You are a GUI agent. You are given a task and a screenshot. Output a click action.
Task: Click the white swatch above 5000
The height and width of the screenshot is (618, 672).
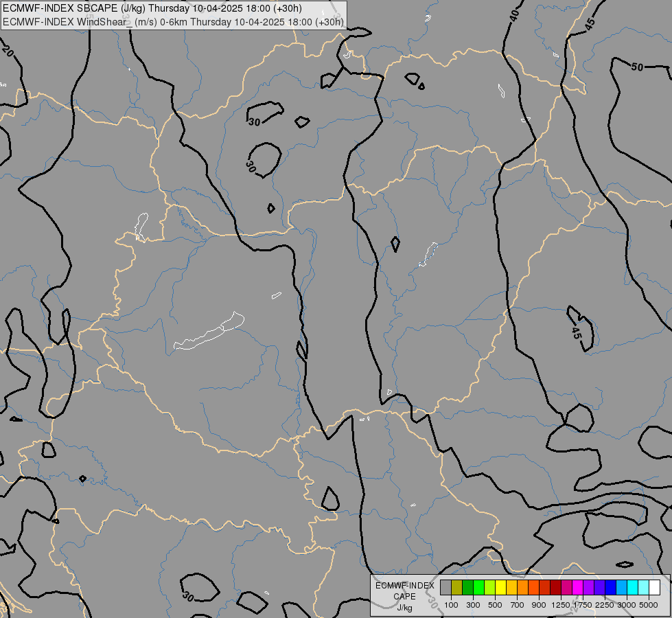click(x=654, y=587)
